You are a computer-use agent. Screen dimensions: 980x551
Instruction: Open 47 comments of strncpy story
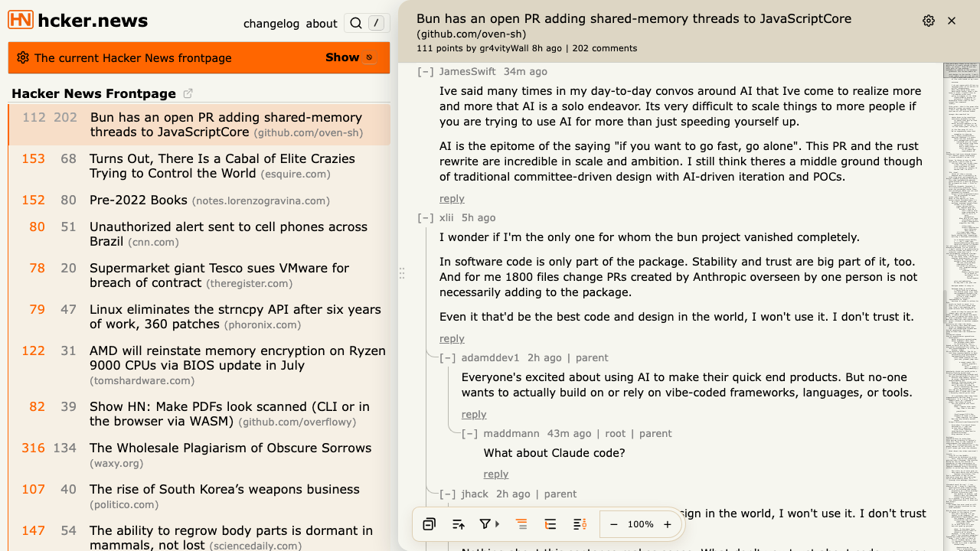click(69, 310)
